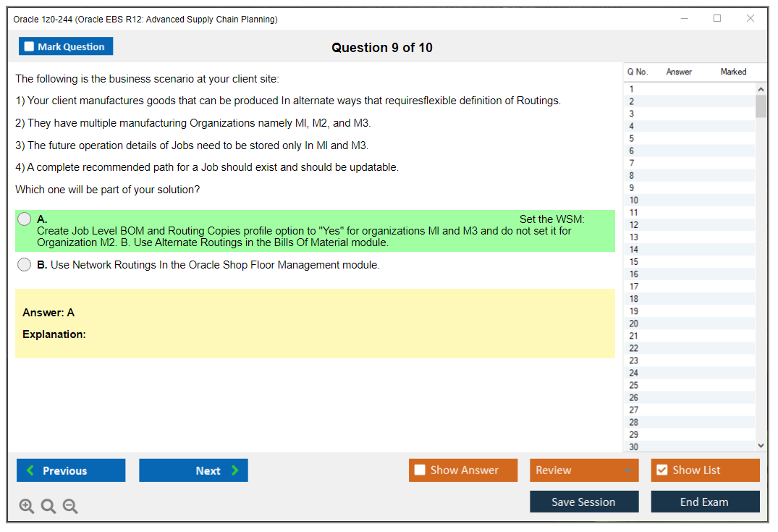
Task: Enable the Show Answer checkbox
Action: pyautogui.click(x=420, y=470)
